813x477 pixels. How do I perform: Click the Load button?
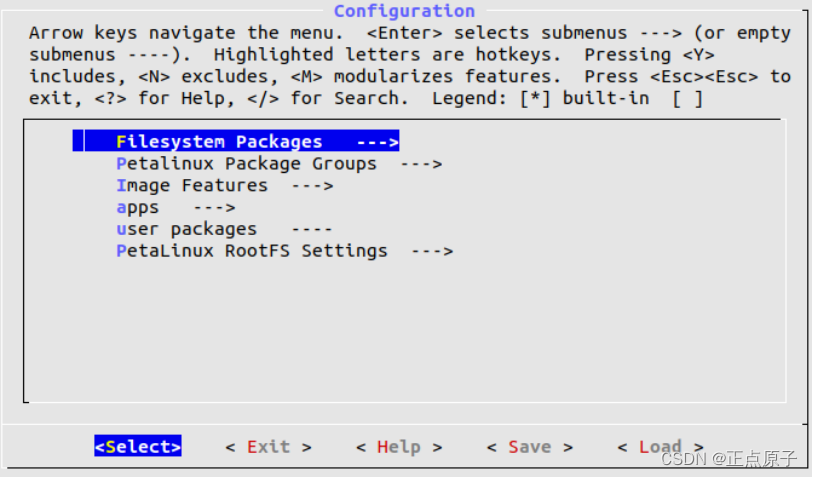point(660,447)
